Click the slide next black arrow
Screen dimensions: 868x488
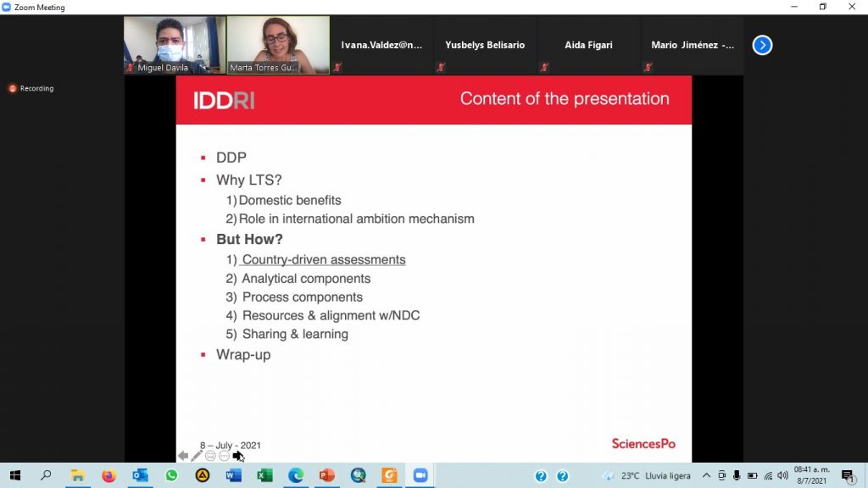pyautogui.click(x=238, y=456)
